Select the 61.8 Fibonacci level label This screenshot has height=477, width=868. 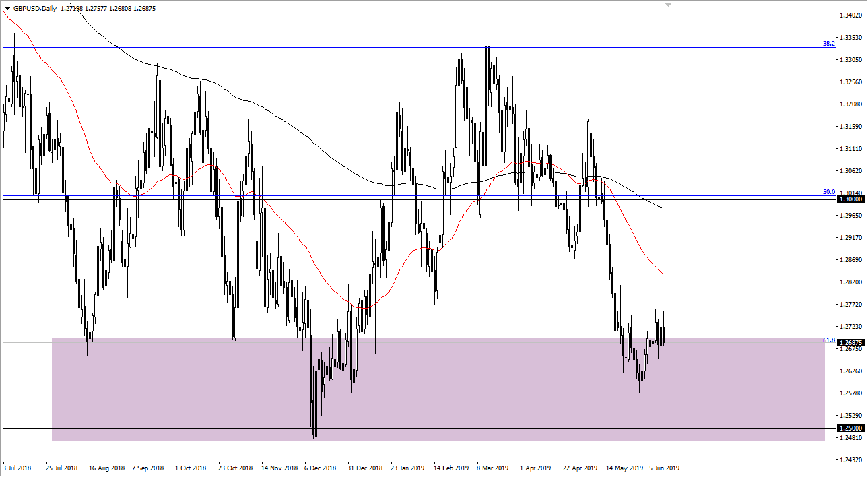[x=828, y=340]
